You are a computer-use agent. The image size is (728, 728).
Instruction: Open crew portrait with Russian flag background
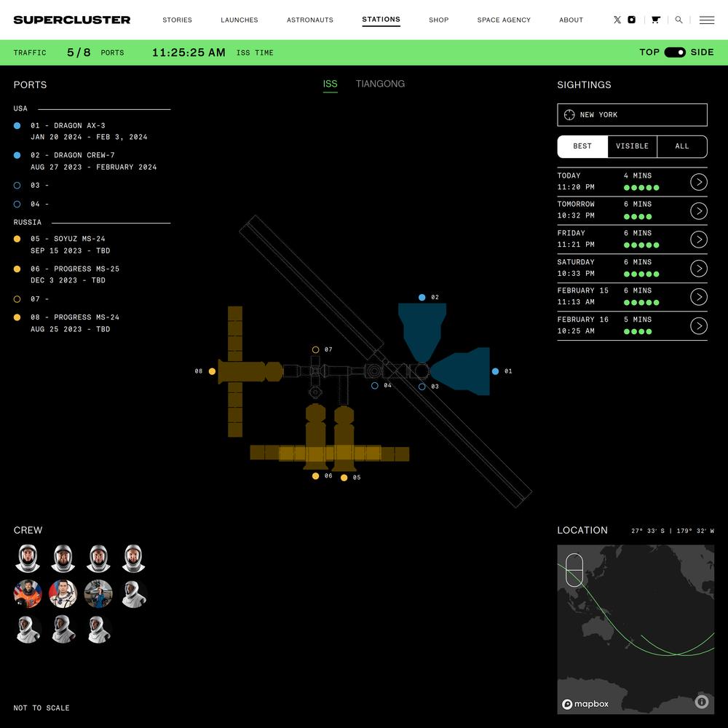click(63, 594)
